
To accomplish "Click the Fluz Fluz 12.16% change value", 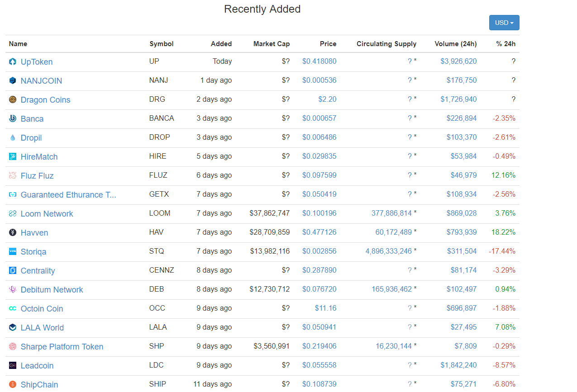I will click(504, 175).
